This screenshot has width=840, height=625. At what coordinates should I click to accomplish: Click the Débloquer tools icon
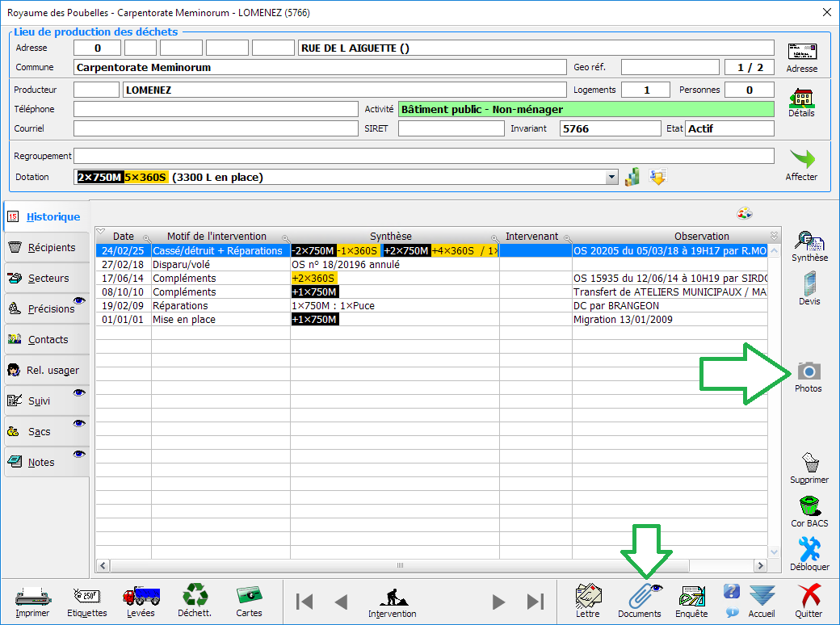808,551
